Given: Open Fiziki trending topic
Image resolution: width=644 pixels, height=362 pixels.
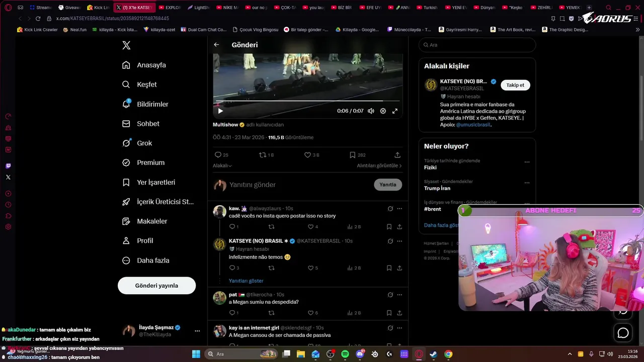Looking at the screenshot, I should coord(430,167).
